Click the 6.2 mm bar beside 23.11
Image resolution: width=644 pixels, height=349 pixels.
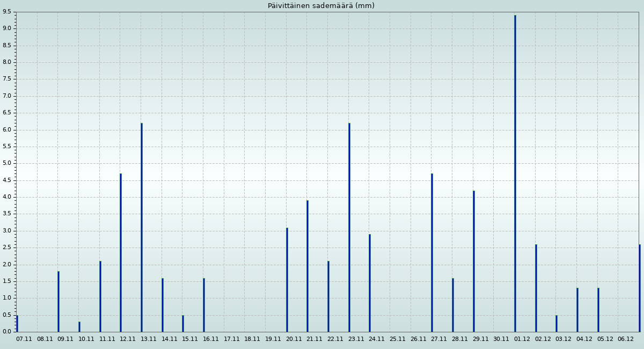point(349,227)
